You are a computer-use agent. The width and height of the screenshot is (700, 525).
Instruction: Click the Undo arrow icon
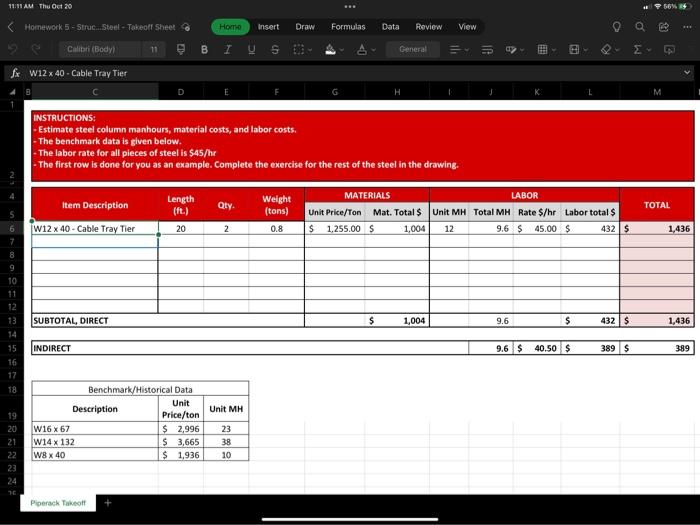coord(13,49)
